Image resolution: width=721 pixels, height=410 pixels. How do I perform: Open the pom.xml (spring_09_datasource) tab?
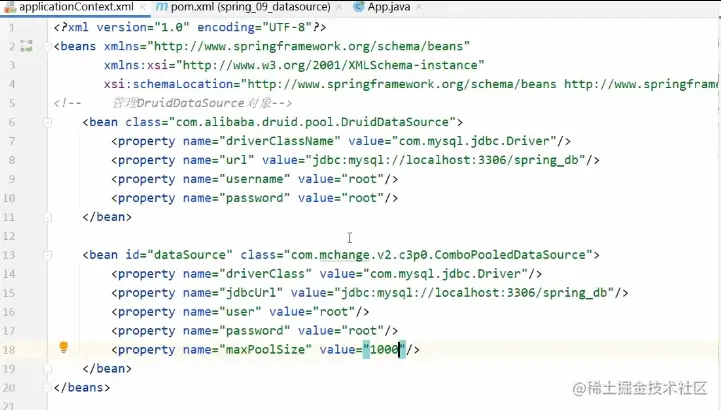pos(251,7)
